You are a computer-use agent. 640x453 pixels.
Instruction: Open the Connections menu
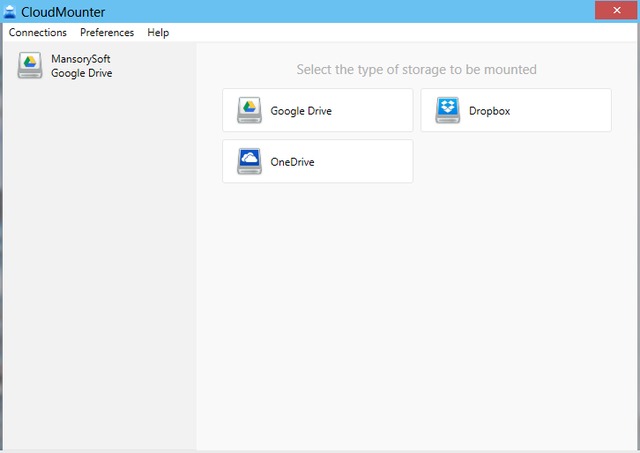pos(37,33)
